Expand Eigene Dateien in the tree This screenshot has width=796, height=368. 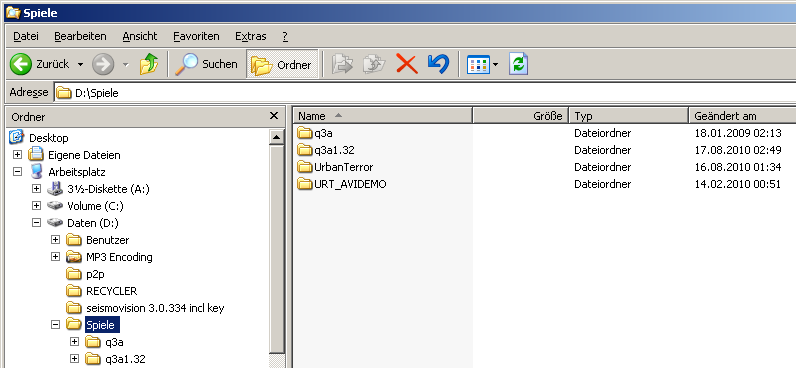pos(18,155)
